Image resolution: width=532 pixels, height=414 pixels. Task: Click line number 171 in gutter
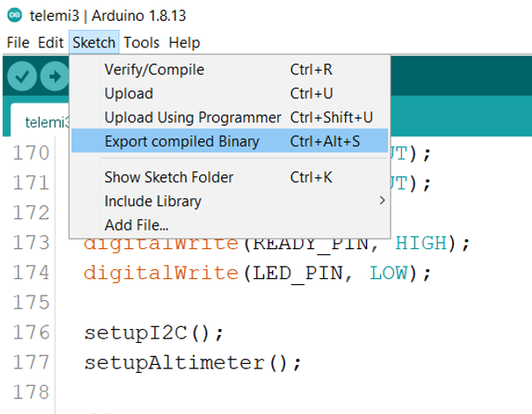pos(32,182)
